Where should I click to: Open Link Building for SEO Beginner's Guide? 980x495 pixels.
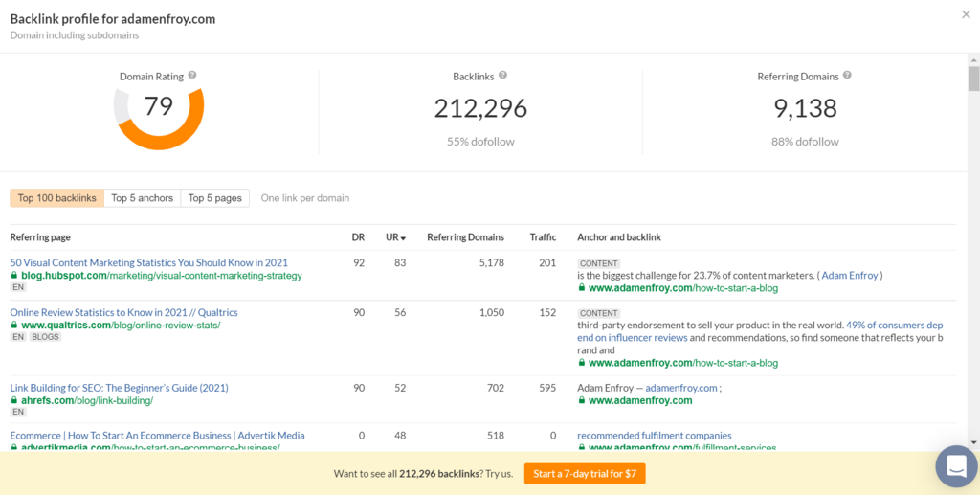point(119,388)
